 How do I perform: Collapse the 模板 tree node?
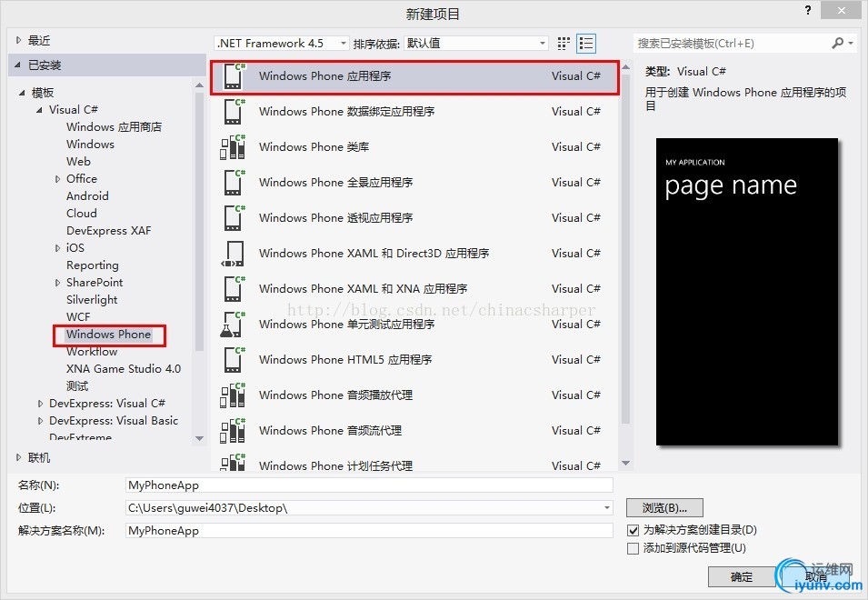coord(22,93)
